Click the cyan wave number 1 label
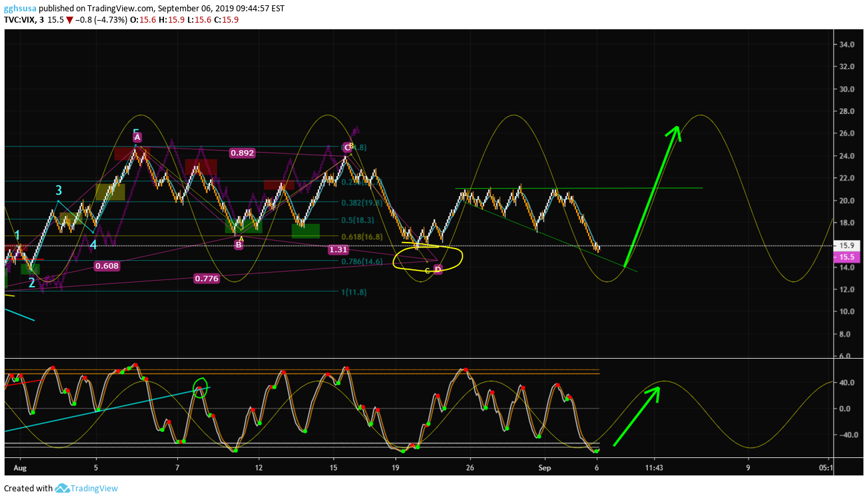This screenshot has height=500, width=868. [x=18, y=235]
